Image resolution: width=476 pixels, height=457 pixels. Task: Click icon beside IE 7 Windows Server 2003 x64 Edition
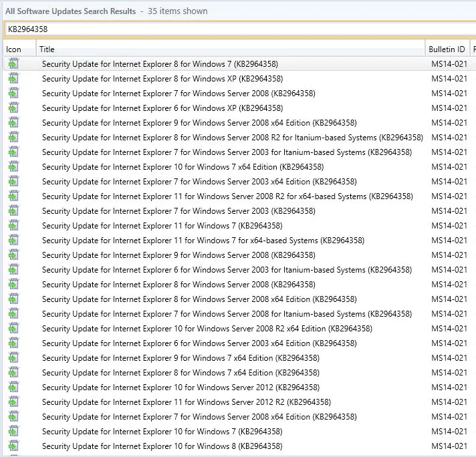coord(13,182)
